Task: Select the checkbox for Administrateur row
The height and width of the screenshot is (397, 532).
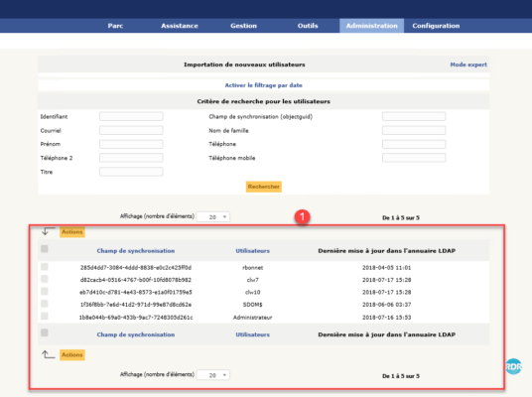Action: (44, 316)
